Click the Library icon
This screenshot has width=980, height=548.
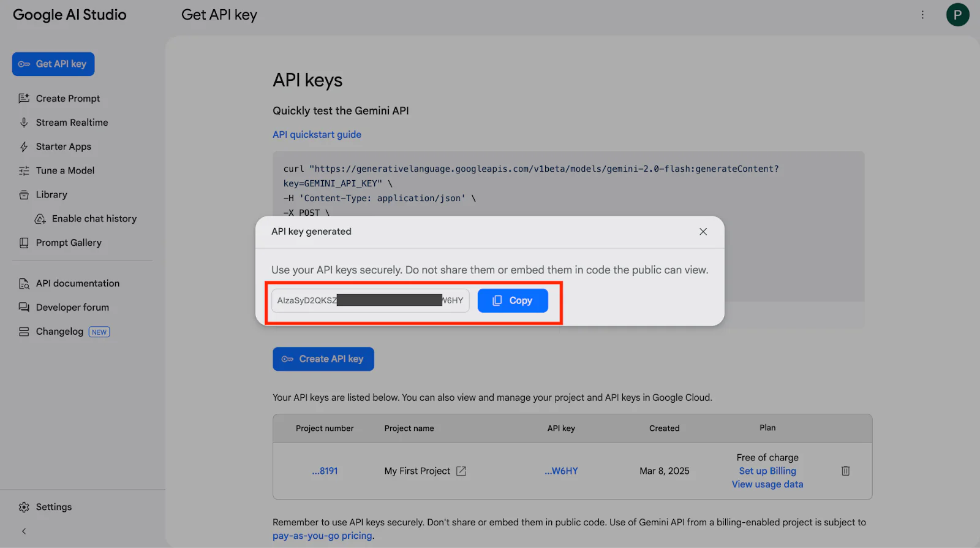24,194
